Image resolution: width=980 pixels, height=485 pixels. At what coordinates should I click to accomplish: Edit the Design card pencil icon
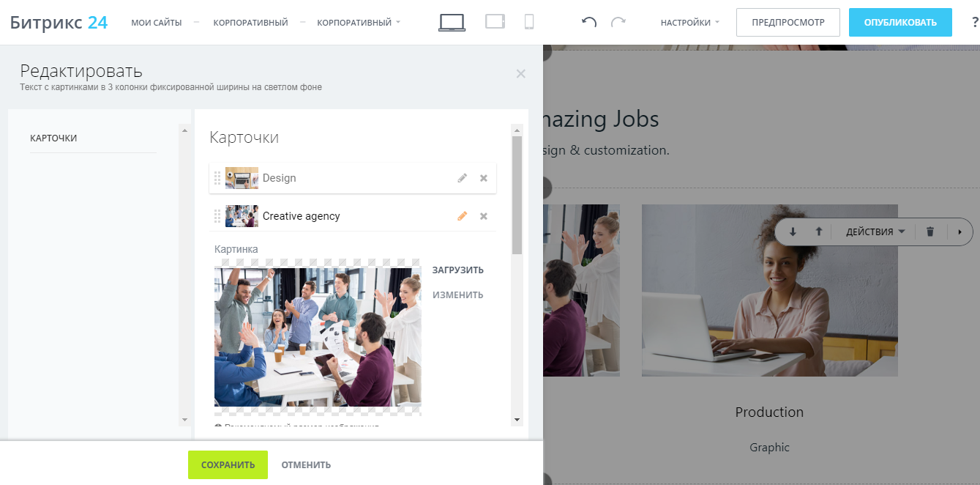coord(462,178)
